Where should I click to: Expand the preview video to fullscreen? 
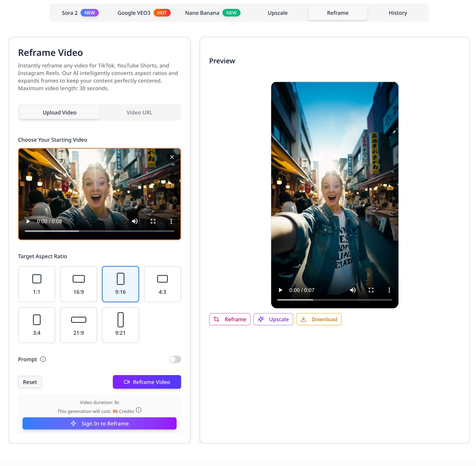tap(371, 290)
